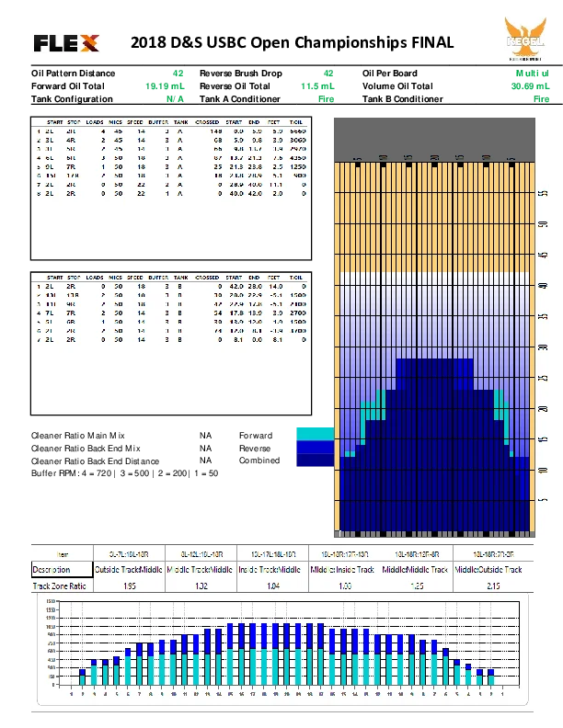
Task: Select the Middle:Middle Track description cell
Action: point(415,570)
